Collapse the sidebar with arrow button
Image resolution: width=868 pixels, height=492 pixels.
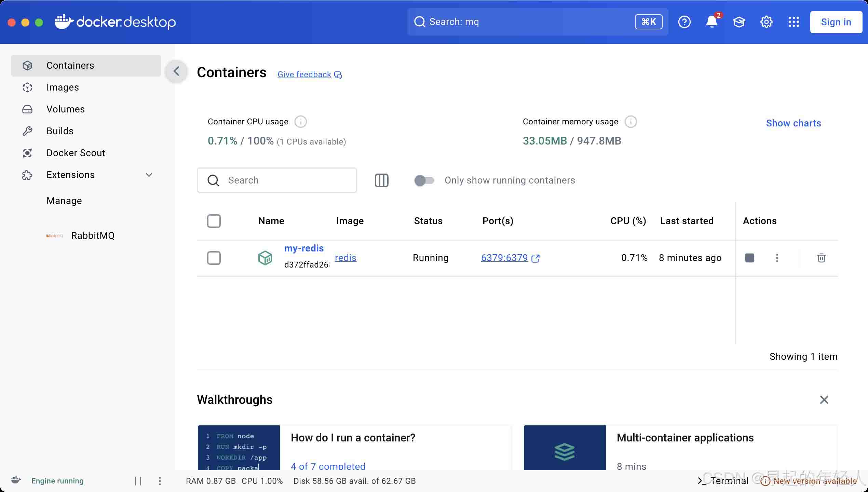pyautogui.click(x=176, y=71)
